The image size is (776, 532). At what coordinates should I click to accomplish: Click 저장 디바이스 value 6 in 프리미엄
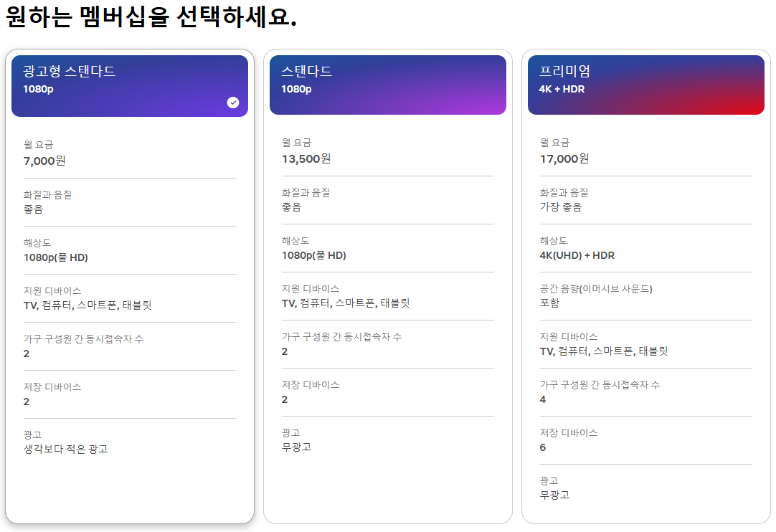click(543, 447)
